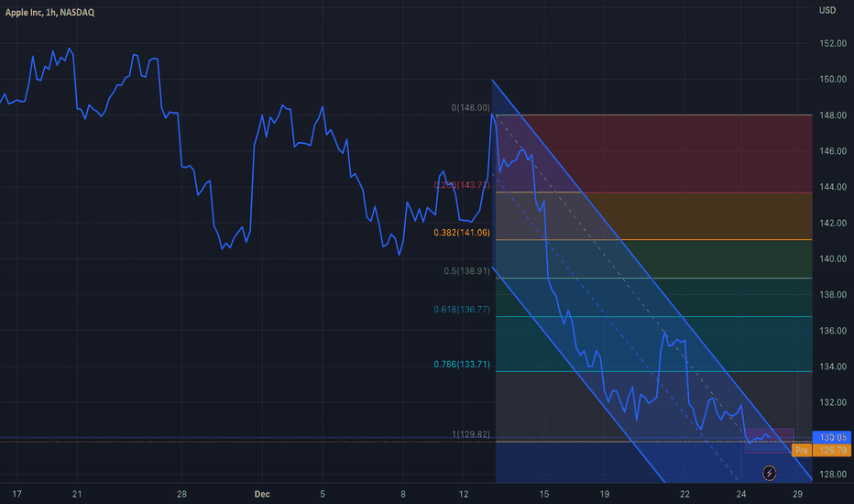Click the 24 date on time axis
Image resolution: width=854 pixels, height=504 pixels.
740,494
